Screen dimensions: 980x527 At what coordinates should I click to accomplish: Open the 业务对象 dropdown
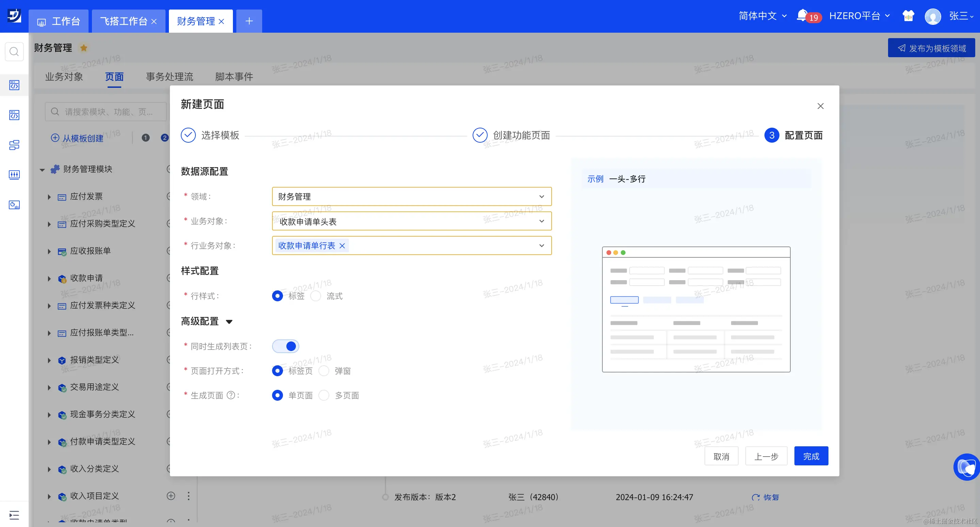[x=412, y=221]
